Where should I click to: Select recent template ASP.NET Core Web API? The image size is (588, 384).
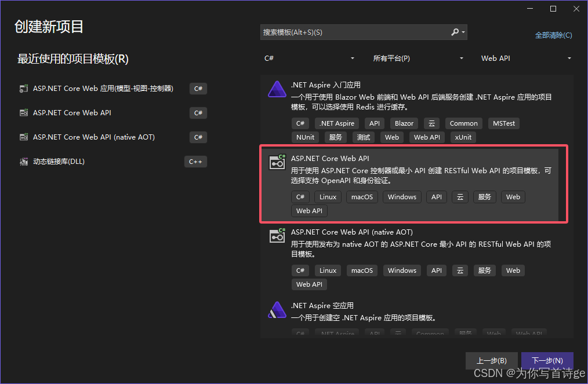[72, 113]
